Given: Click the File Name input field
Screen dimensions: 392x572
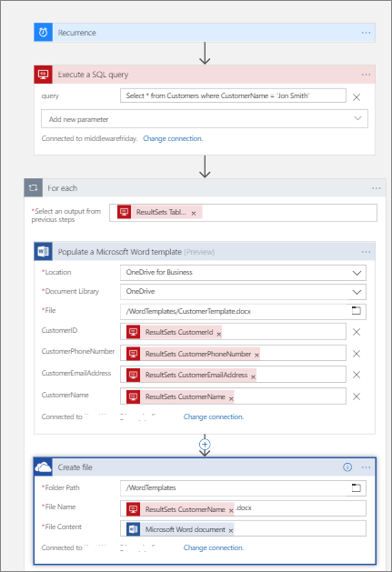Looking at the screenshot, I should click(243, 508).
